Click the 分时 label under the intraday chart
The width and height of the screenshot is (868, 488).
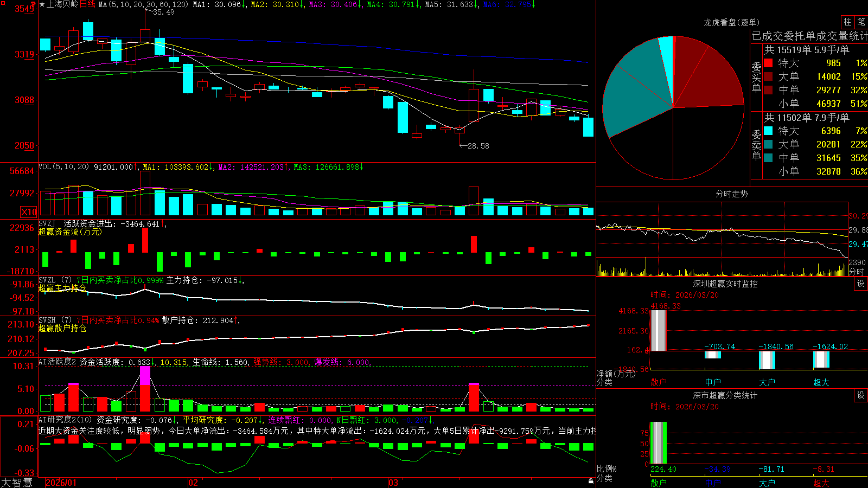coord(857,272)
